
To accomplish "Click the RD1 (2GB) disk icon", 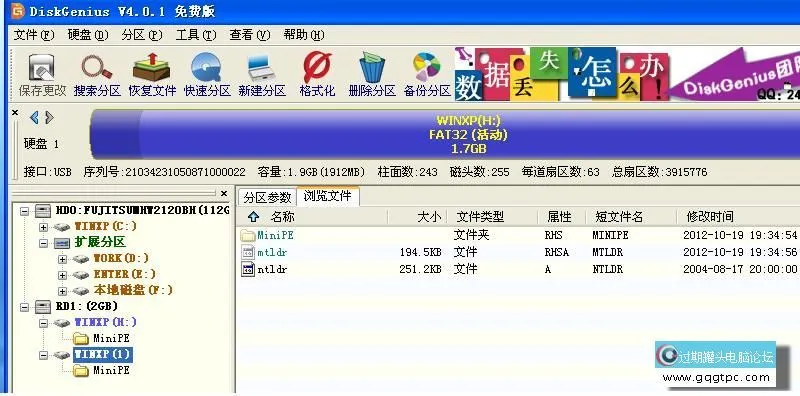I will [43, 307].
